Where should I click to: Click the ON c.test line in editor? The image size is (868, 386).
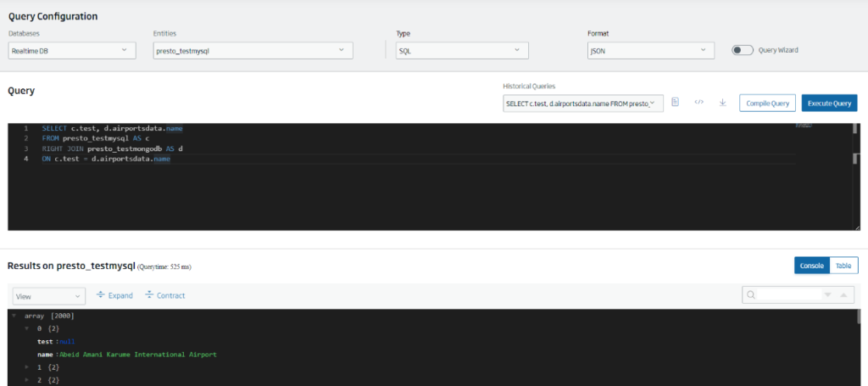106,159
